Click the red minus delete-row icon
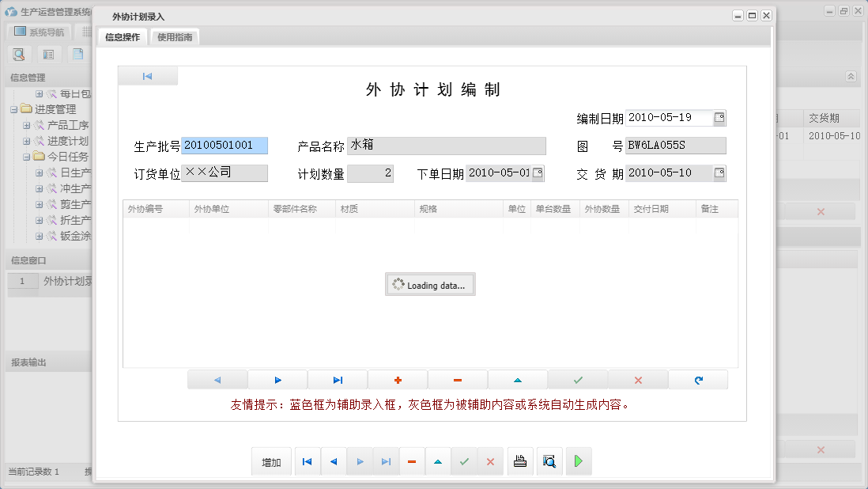The image size is (868, 489). (x=458, y=380)
